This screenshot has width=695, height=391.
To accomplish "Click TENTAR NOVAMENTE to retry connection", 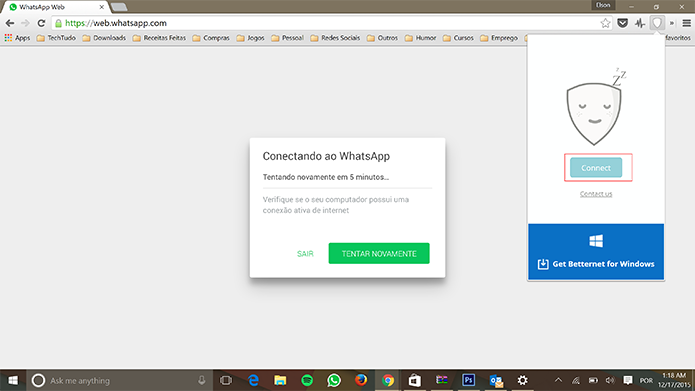I will (x=379, y=254).
